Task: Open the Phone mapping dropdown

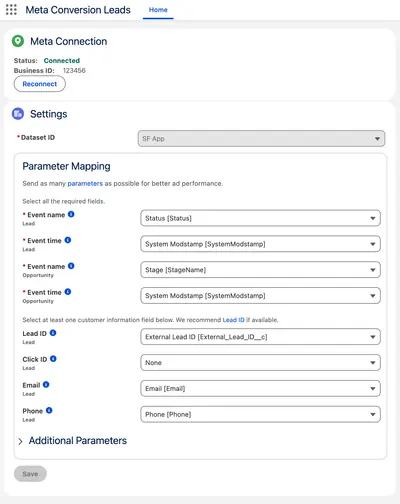Action: pos(260,414)
